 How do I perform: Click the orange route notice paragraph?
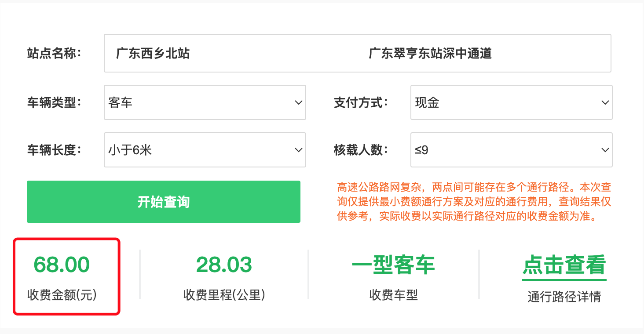pos(474,202)
